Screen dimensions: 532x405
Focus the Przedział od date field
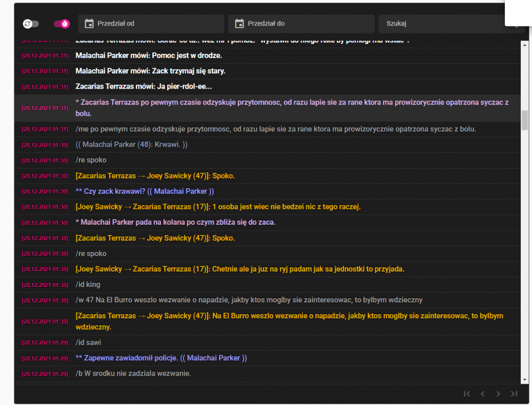tap(151, 24)
